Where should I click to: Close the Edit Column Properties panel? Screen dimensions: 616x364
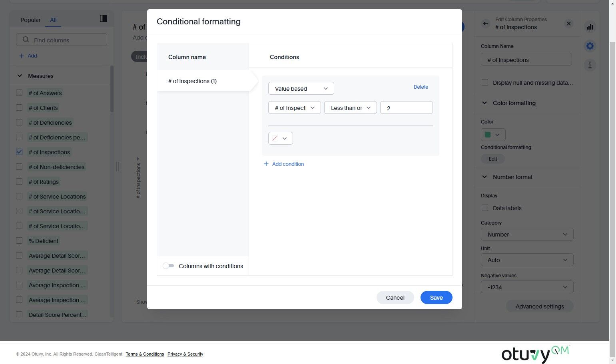pos(568,24)
